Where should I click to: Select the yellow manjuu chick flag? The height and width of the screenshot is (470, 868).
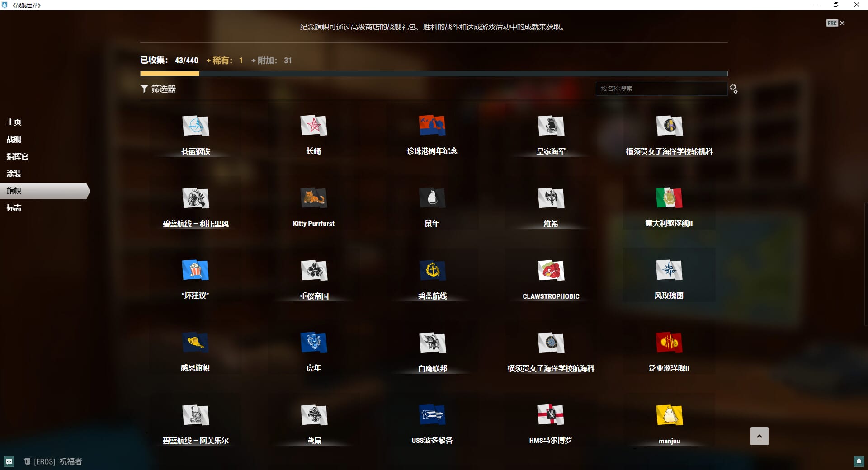(669, 415)
